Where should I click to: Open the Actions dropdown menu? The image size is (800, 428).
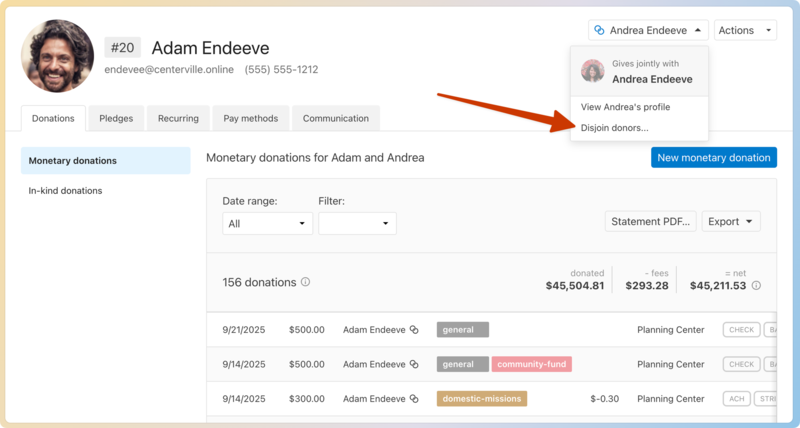[x=745, y=30]
